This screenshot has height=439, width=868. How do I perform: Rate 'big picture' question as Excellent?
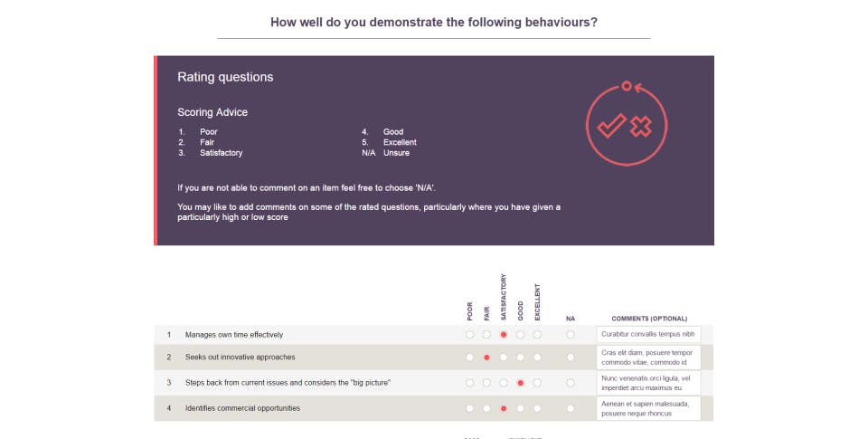pos(537,383)
